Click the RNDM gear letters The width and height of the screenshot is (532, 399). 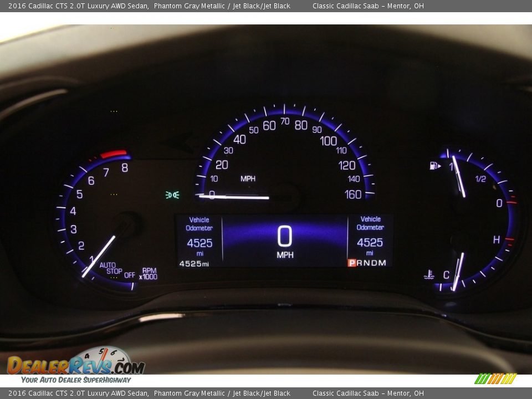[372, 263]
